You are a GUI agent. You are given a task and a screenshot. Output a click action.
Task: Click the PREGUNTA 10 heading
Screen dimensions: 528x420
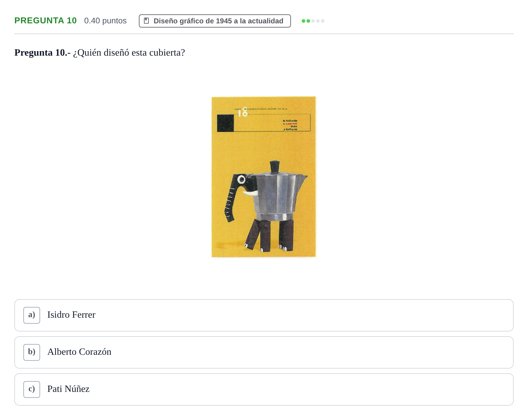pos(45,21)
